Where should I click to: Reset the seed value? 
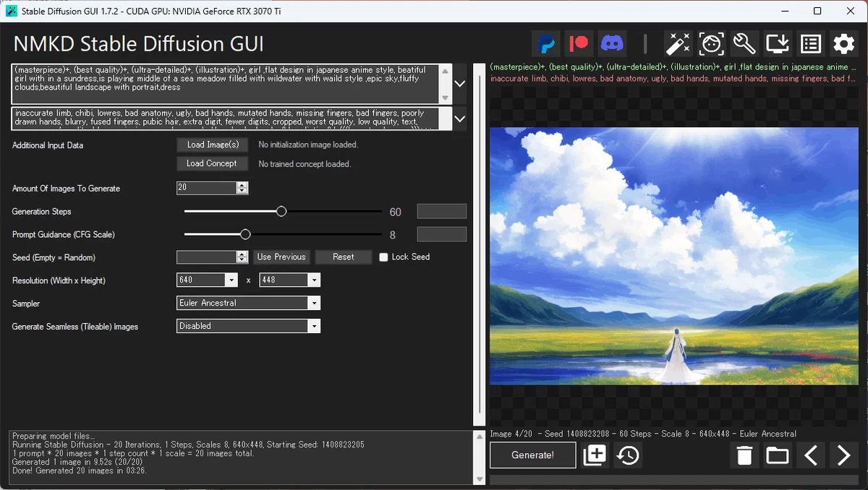344,257
